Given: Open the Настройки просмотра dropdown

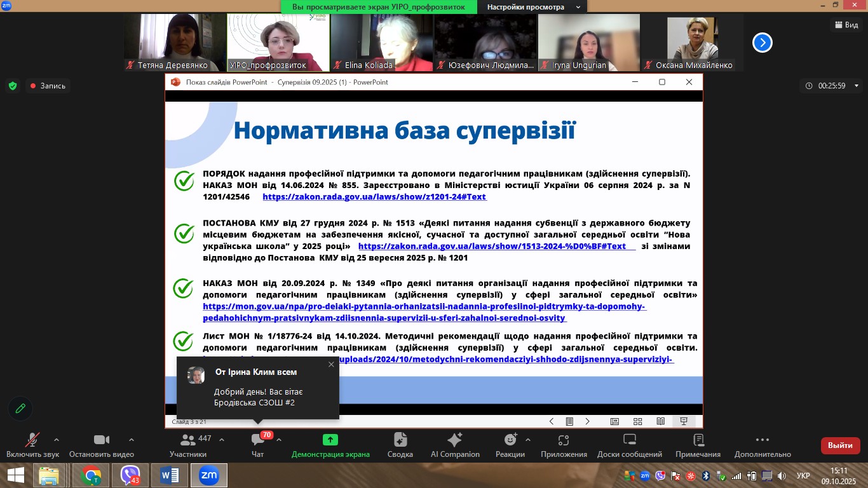Looking at the screenshot, I should (x=534, y=7).
